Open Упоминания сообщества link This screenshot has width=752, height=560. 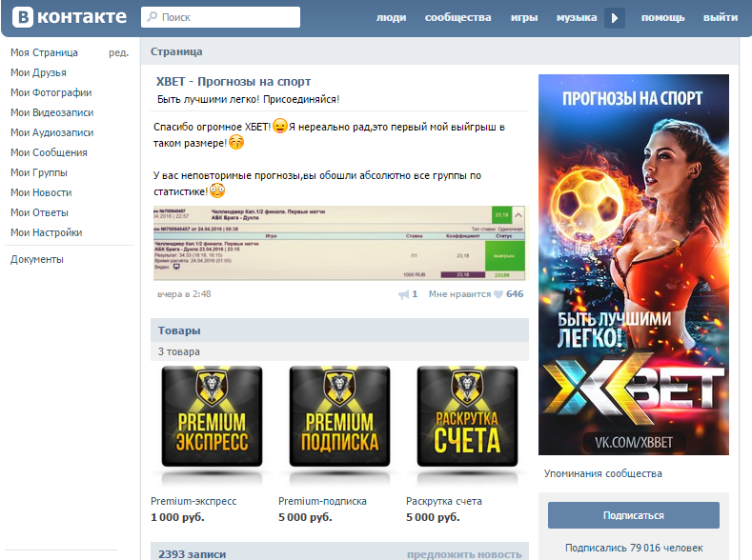point(603,473)
